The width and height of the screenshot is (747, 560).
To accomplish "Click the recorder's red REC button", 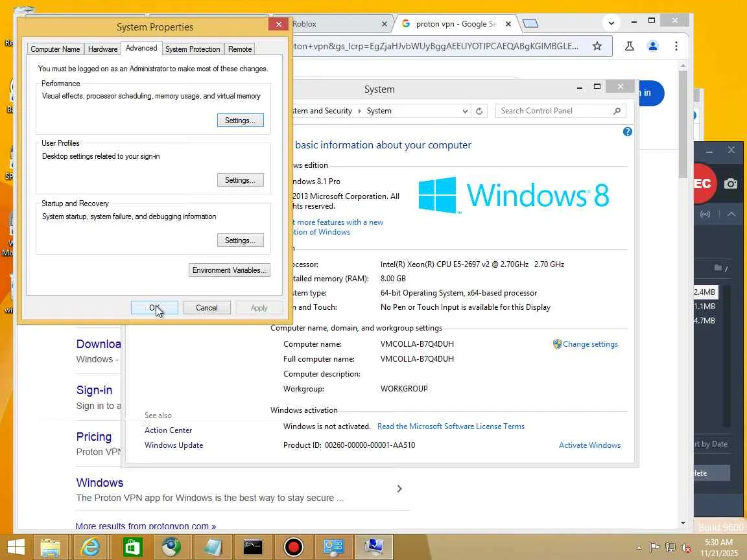I will tap(704, 184).
